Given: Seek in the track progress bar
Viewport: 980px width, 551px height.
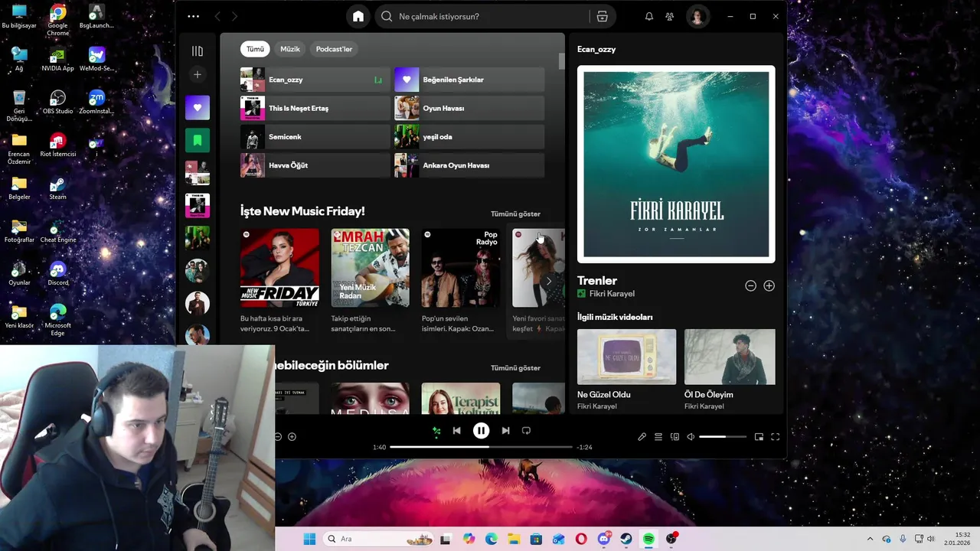Looking at the screenshot, I should pyautogui.click(x=481, y=447).
